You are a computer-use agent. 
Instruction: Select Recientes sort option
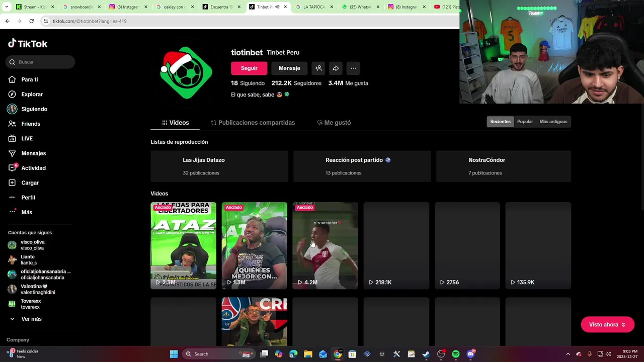coord(500,122)
